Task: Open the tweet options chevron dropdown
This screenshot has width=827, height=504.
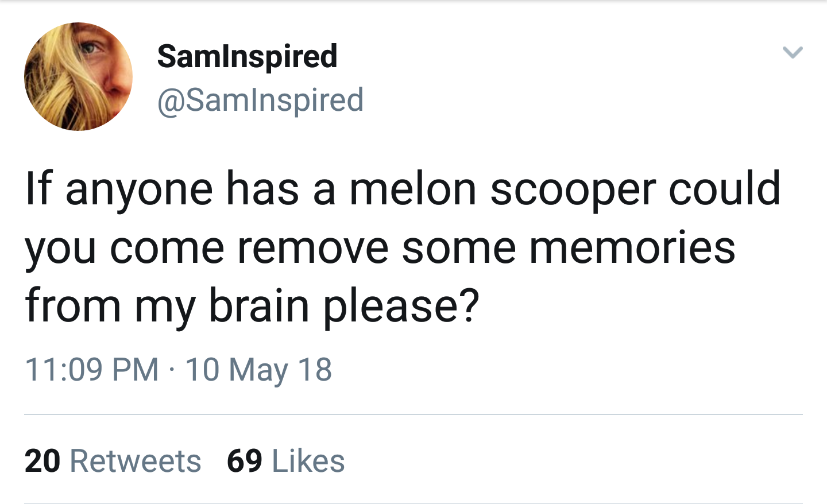Action: coord(793,53)
